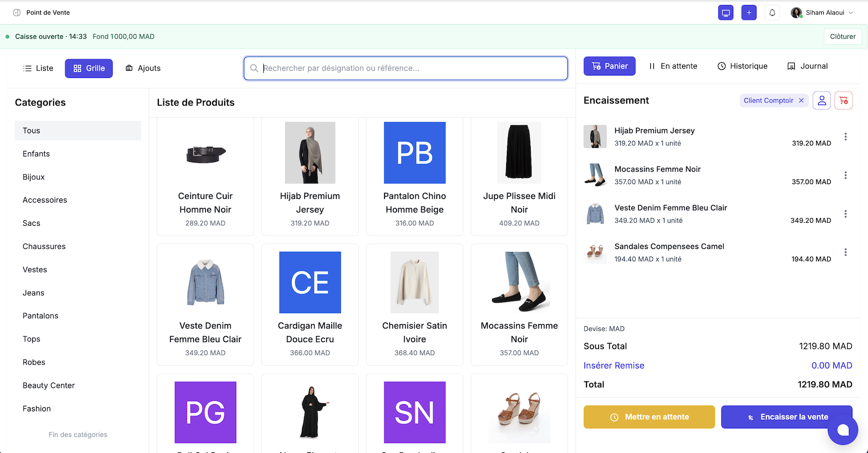868x453 pixels.
Task: Remove the Client Comptoir tag
Action: [x=801, y=101]
